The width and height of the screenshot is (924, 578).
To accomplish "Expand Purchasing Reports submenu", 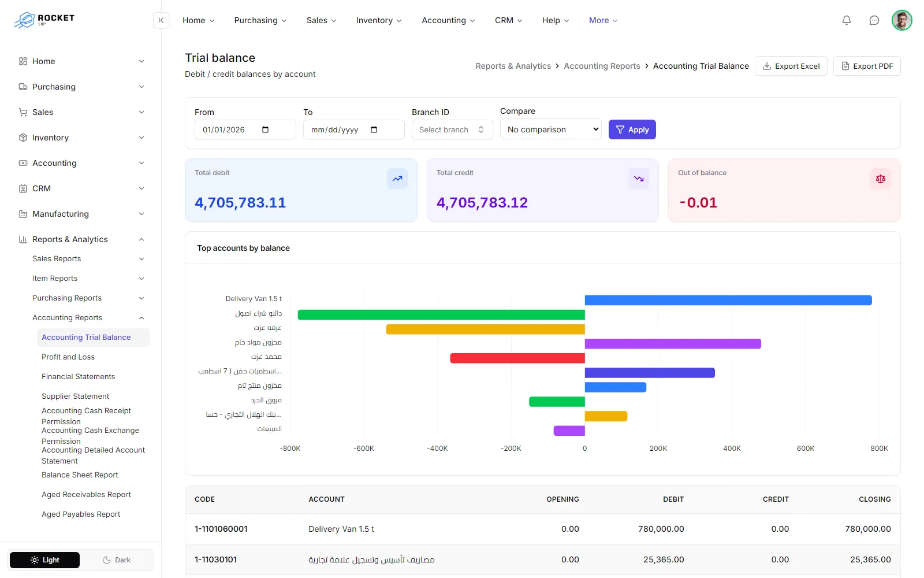I will pos(141,298).
